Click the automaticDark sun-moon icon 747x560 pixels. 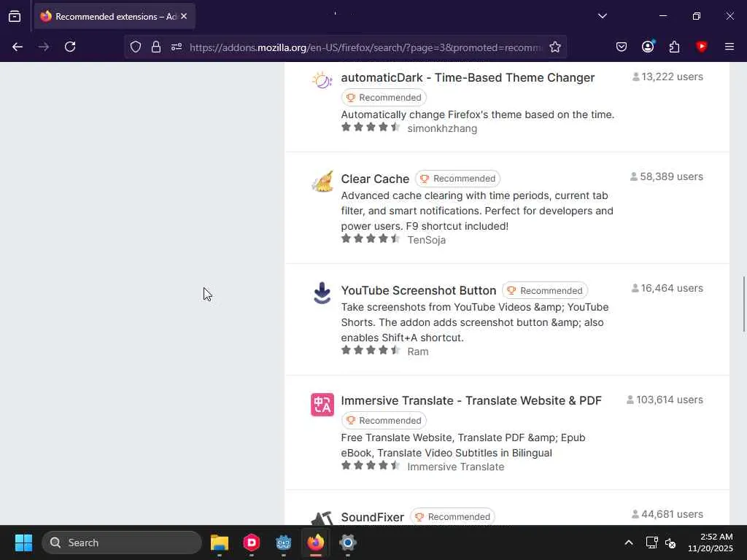pyautogui.click(x=322, y=80)
